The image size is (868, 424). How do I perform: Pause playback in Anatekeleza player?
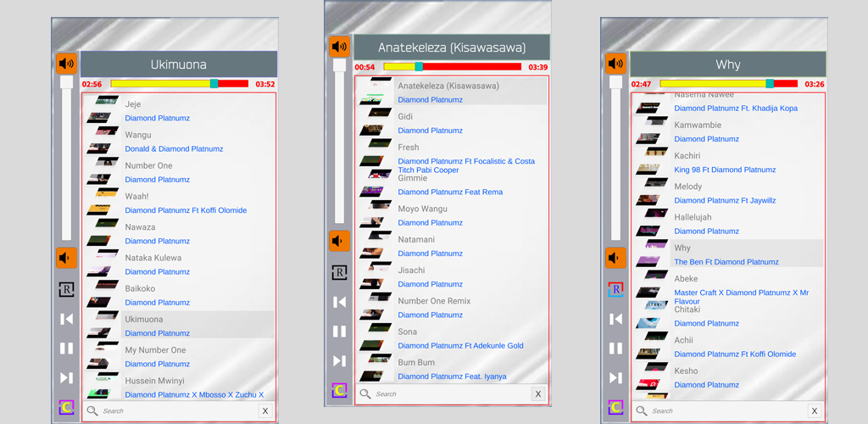[339, 331]
